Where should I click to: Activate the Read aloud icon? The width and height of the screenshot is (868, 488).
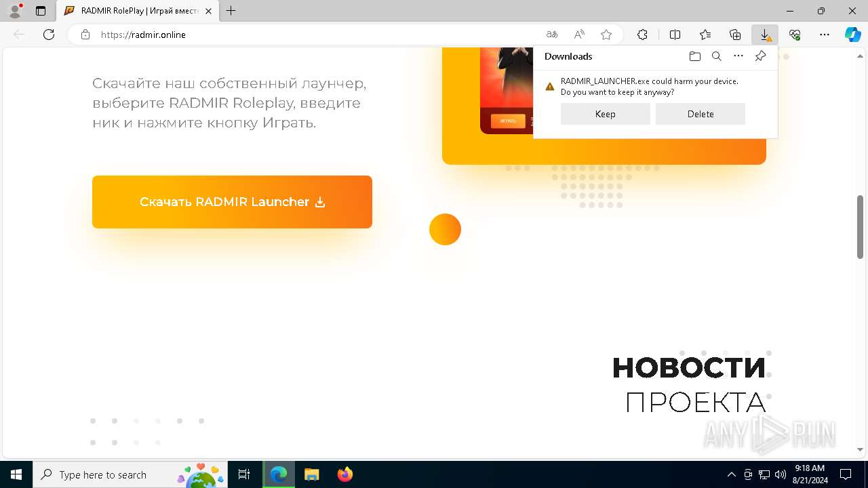[x=579, y=35]
